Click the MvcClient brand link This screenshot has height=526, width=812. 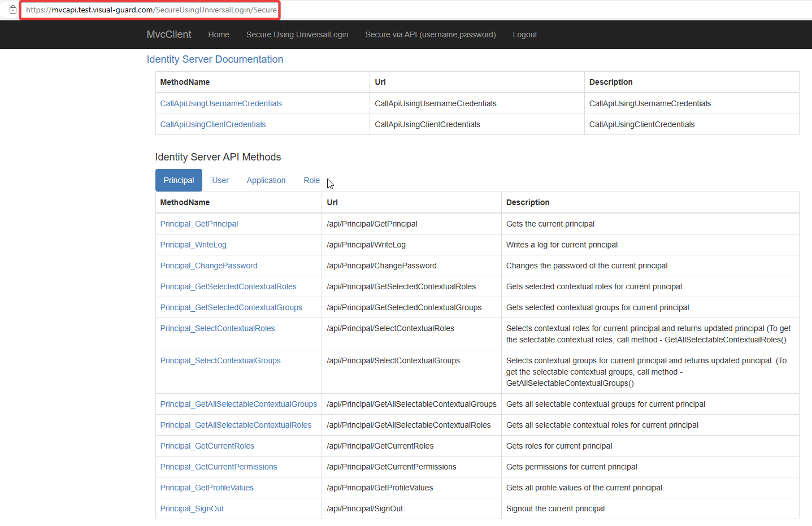click(168, 34)
